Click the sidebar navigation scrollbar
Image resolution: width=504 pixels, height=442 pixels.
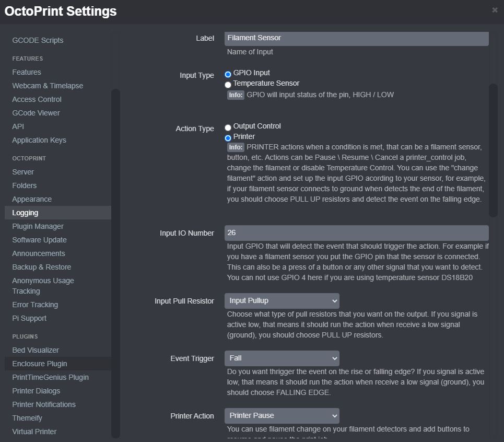(x=115, y=264)
